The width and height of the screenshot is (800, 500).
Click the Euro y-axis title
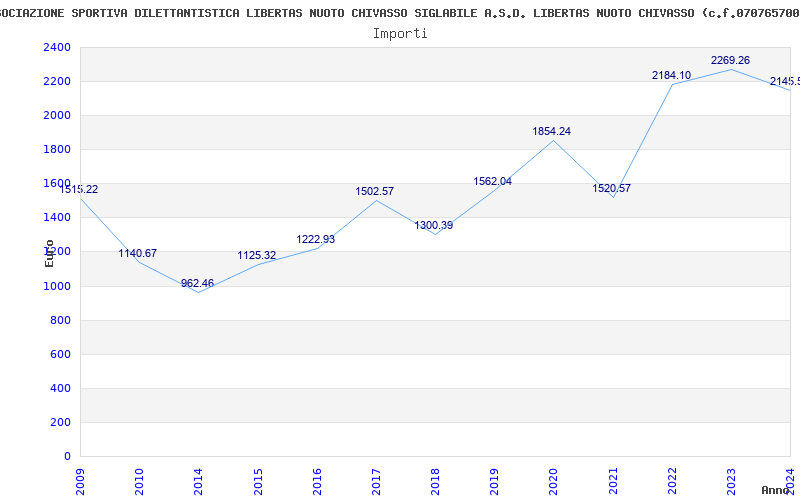pyautogui.click(x=49, y=253)
